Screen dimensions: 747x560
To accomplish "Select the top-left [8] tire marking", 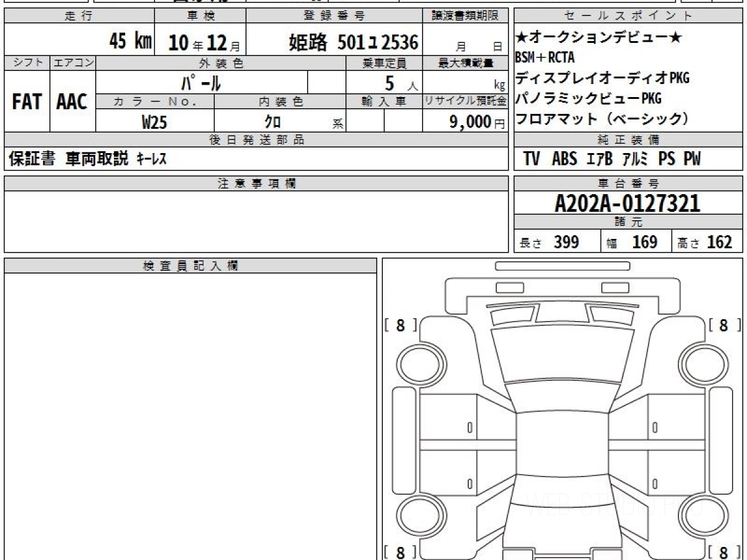I will click(x=400, y=325).
